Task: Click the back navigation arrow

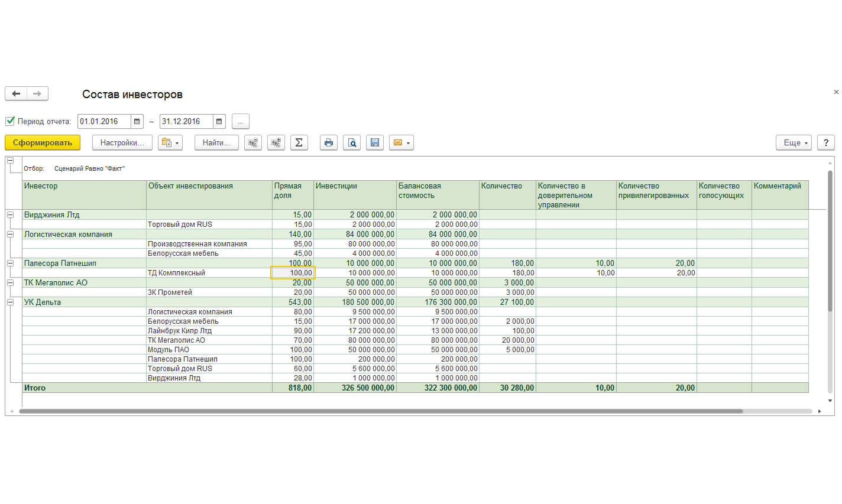Action: [x=16, y=93]
